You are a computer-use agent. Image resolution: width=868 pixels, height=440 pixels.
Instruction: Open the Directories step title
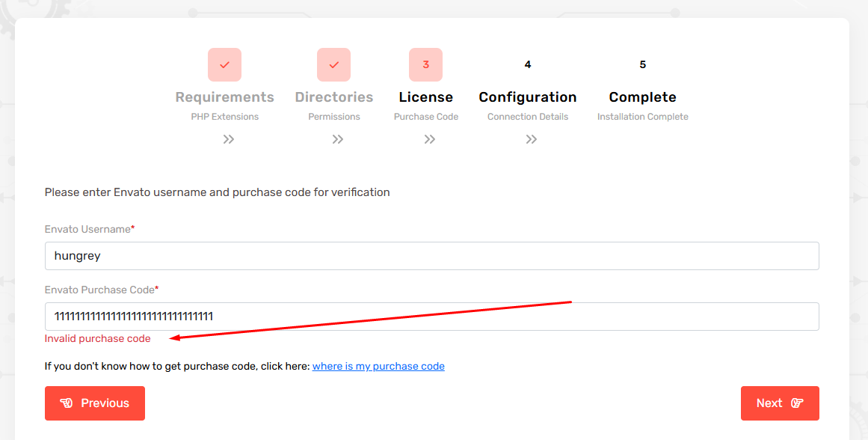point(334,97)
